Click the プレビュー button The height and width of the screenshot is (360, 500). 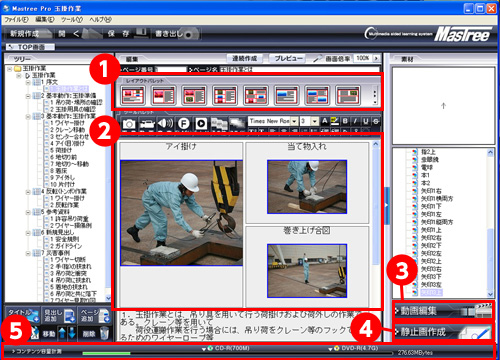[x=288, y=59]
